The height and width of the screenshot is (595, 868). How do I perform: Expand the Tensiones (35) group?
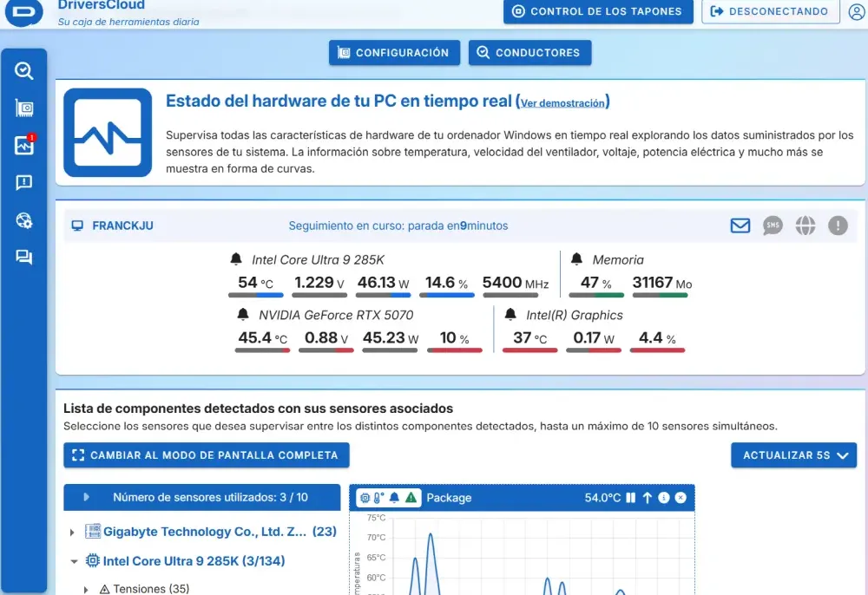click(x=86, y=590)
